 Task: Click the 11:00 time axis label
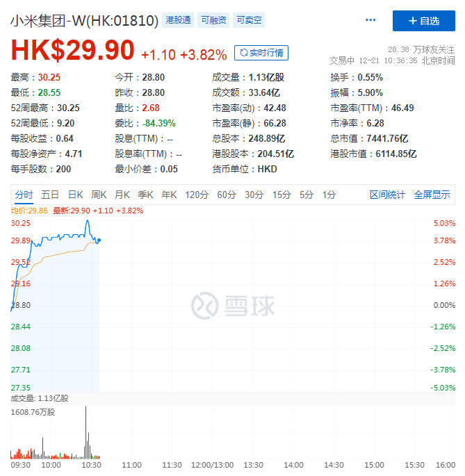coord(131,465)
